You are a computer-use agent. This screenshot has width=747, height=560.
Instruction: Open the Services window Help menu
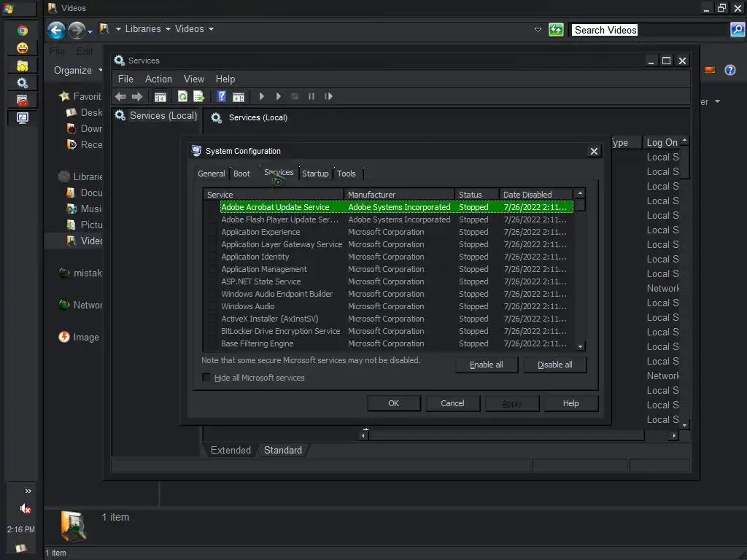pos(225,79)
